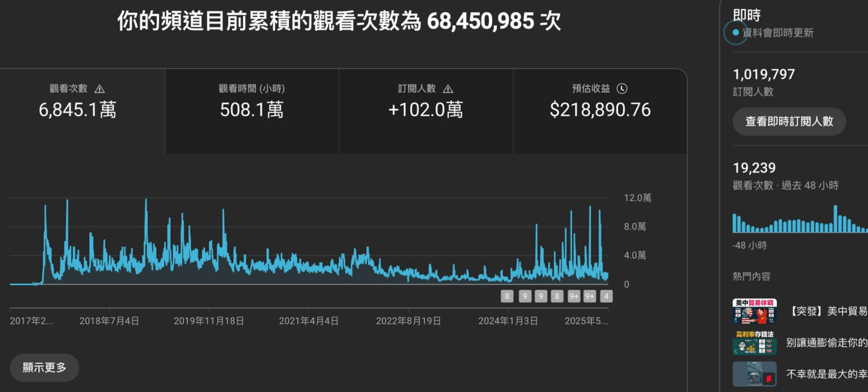Image resolution: width=868 pixels, height=392 pixels.
Task: Open the video titled 不幸就是最大的幸
Action: click(827, 375)
